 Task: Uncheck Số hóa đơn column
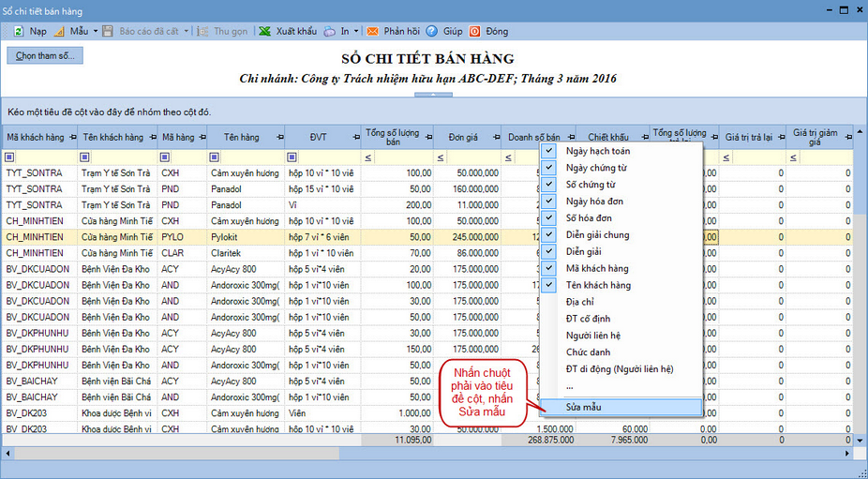(548, 217)
